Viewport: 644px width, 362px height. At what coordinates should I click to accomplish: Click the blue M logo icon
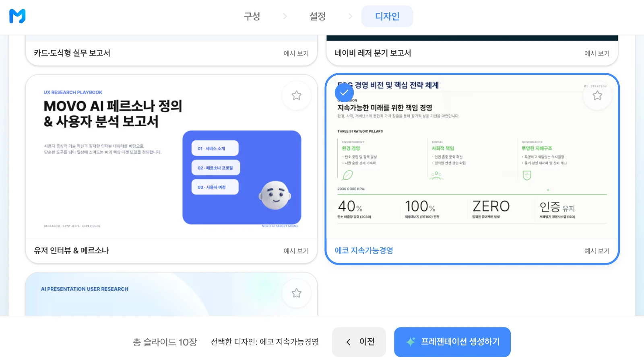pyautogui.click(x=17, y=16)
